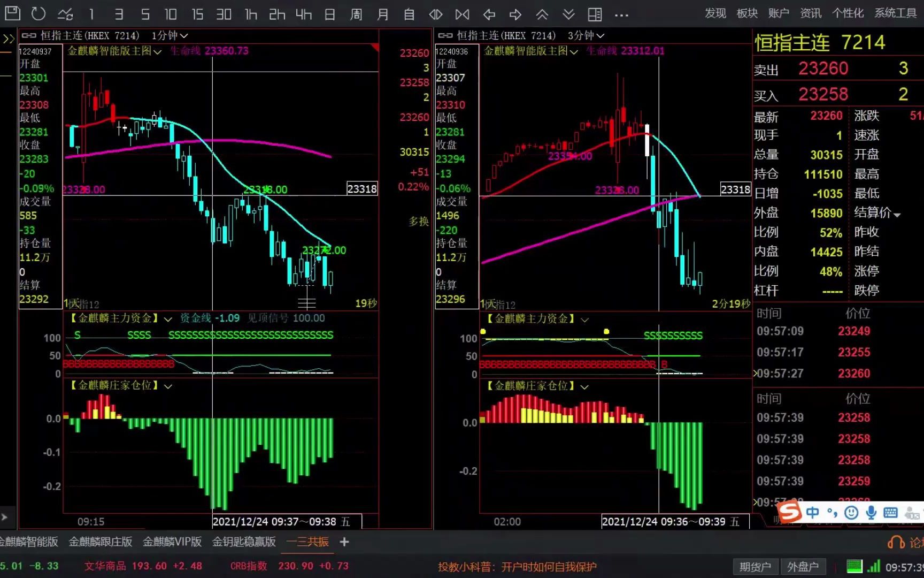Select the 1-minute period button

tap(91, 14)
